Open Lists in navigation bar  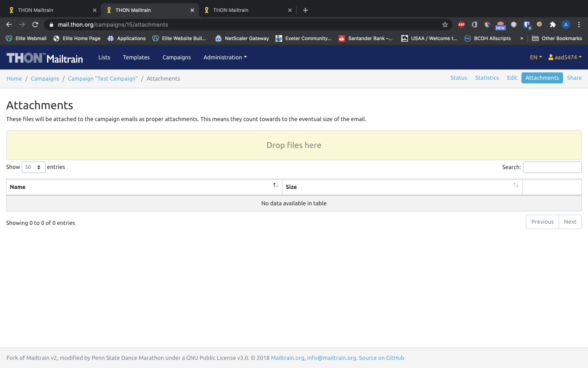click(x=104, y=57)
